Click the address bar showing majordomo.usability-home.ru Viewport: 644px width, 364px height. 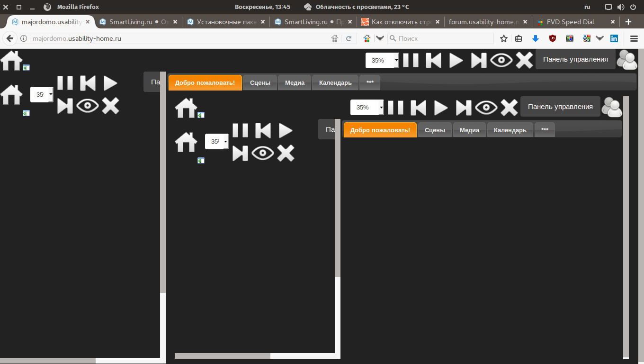coord(180,38)
